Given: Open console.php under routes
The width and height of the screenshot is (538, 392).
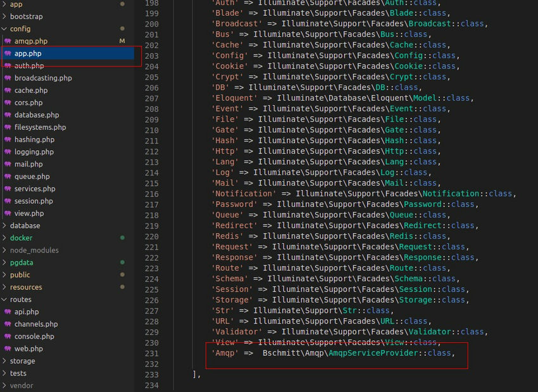Looking at the screenshot, I should [x=34, y=336].
